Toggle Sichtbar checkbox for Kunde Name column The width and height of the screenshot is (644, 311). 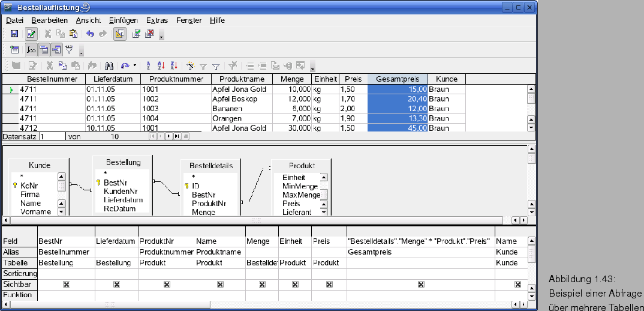tap(518, 284)
